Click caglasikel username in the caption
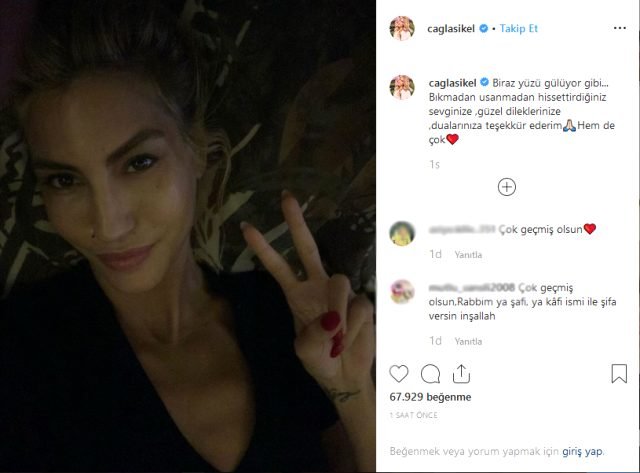Screen dimensions: 640x473 pos(453,83)
